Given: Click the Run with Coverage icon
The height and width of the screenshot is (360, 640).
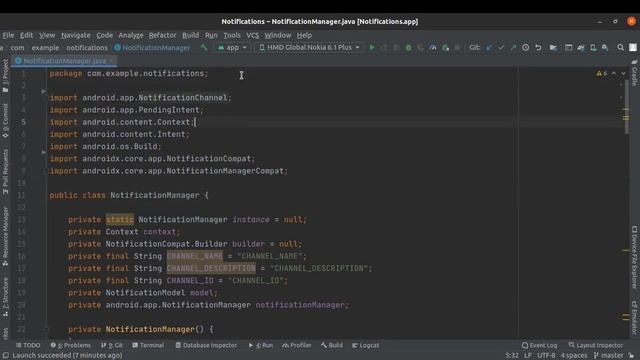Looking at the screenshot, I should coord(420,48).
